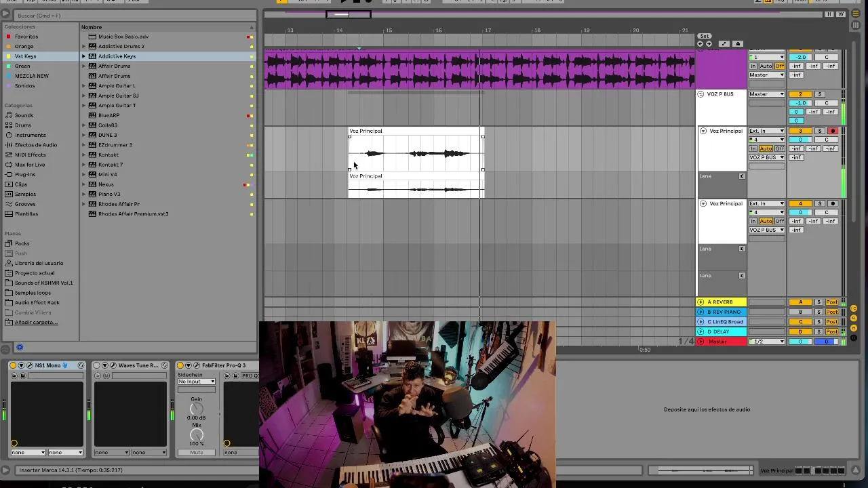Click the Set locator button
868x488 pixels.
coord(705,36)
